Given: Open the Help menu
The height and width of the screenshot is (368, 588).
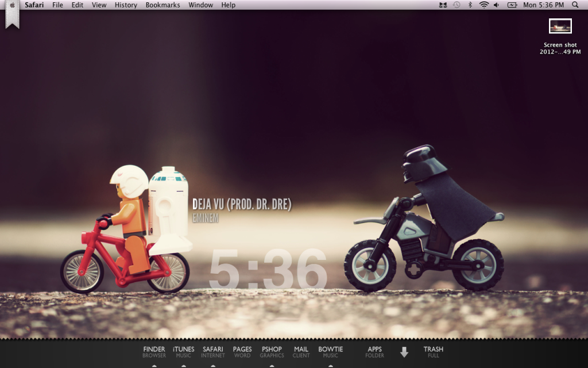Looking at the screenshot, I should click(228, 5).
